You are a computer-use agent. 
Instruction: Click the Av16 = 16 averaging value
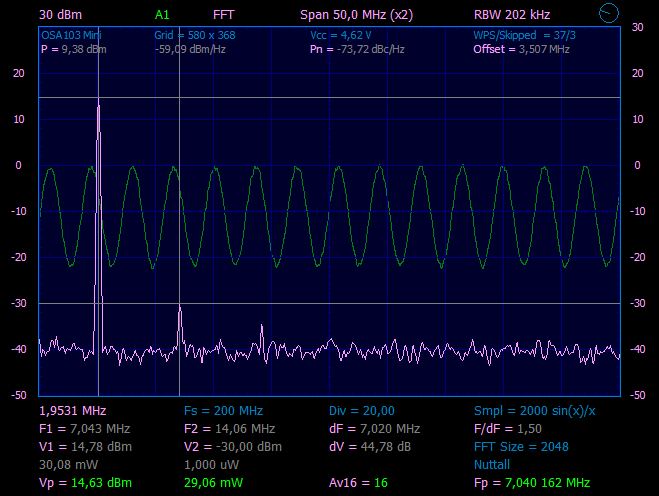click(x=358, y=483)
